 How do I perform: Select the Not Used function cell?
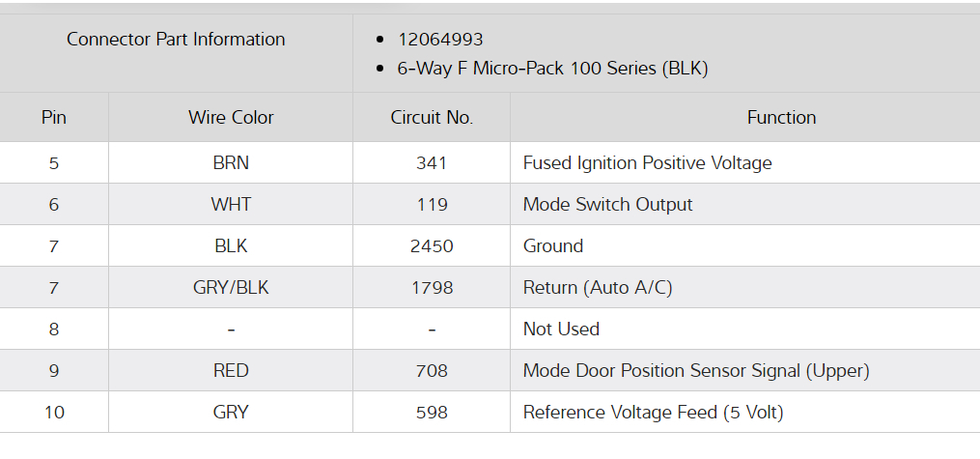click(561, 330)
